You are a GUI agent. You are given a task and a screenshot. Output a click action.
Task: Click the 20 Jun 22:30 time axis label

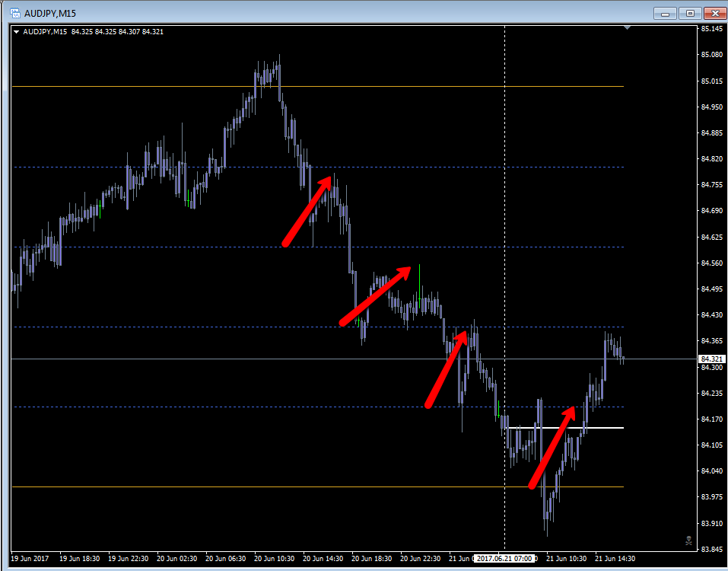tap(421, 559)
